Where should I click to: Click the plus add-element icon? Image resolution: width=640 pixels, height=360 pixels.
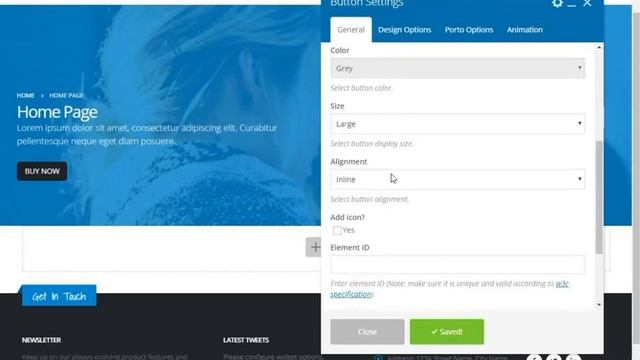(315, 247)
